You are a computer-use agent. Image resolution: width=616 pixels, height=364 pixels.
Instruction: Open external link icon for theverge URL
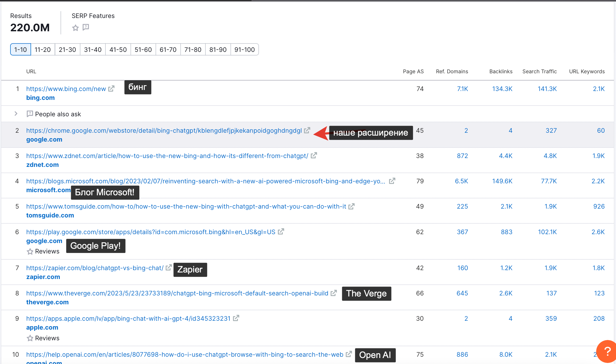334,293
